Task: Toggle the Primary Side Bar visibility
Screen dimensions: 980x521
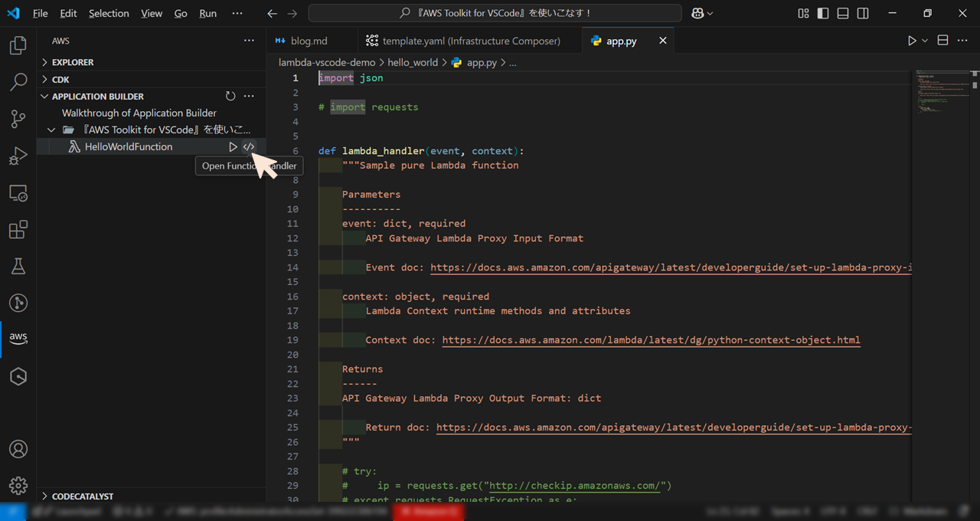Action: (822, 13)
